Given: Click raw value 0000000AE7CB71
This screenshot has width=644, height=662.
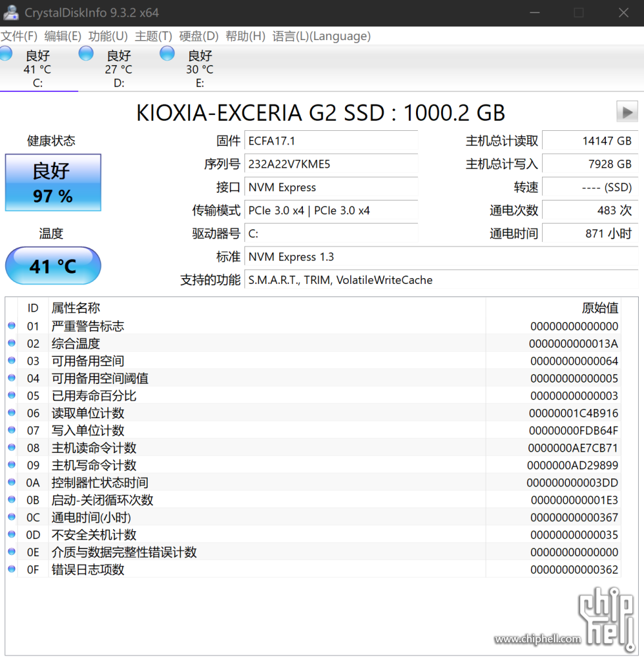Looking at the screenshot, I should 573,448.
